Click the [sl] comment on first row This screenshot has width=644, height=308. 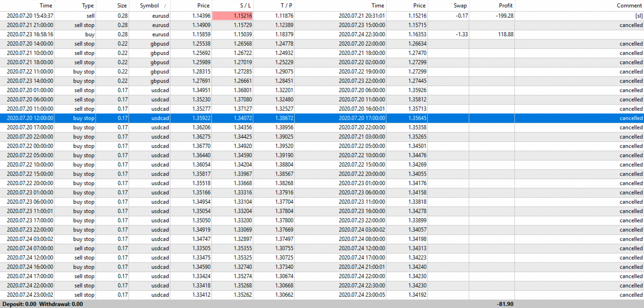639,16
